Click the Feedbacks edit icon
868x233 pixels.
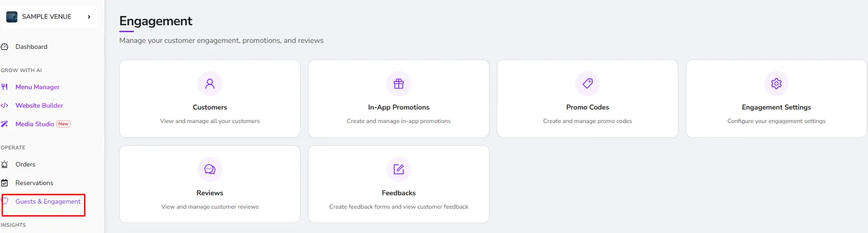399,169
